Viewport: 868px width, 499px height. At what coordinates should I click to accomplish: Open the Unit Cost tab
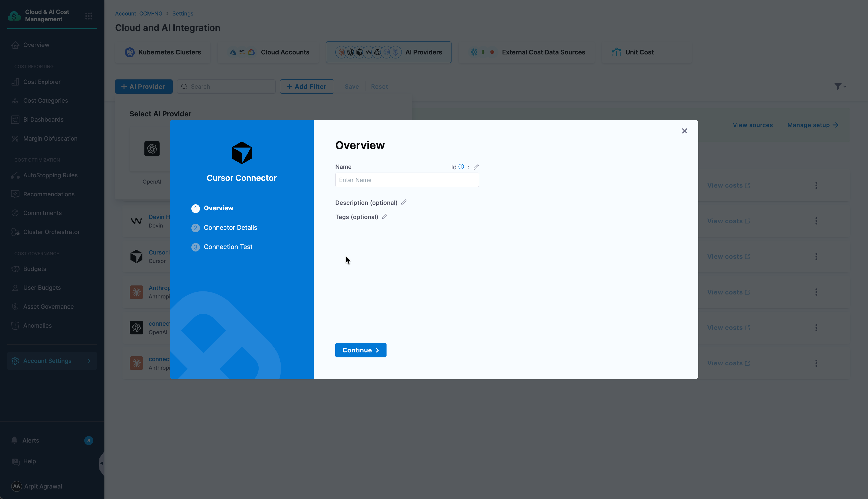tap(647, 52)
